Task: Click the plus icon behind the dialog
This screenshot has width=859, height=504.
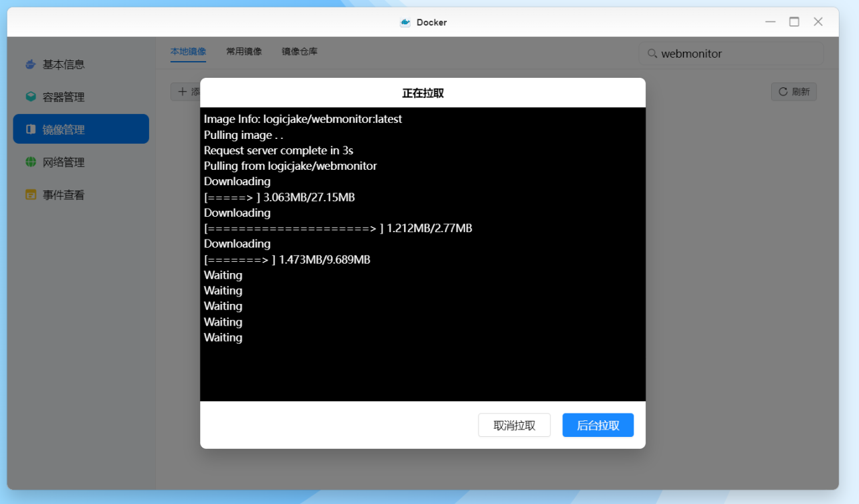Action: pos(184,91)
